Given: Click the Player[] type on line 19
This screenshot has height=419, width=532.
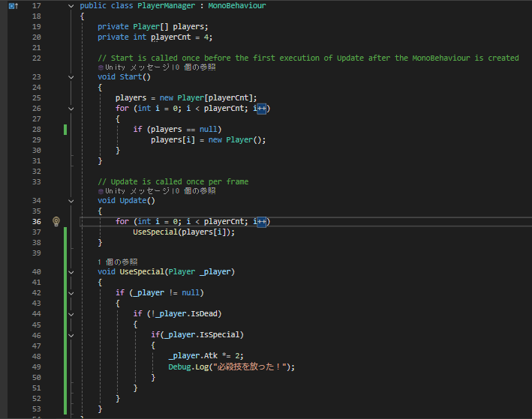Looking at the screenshot, I should point(151,27).
